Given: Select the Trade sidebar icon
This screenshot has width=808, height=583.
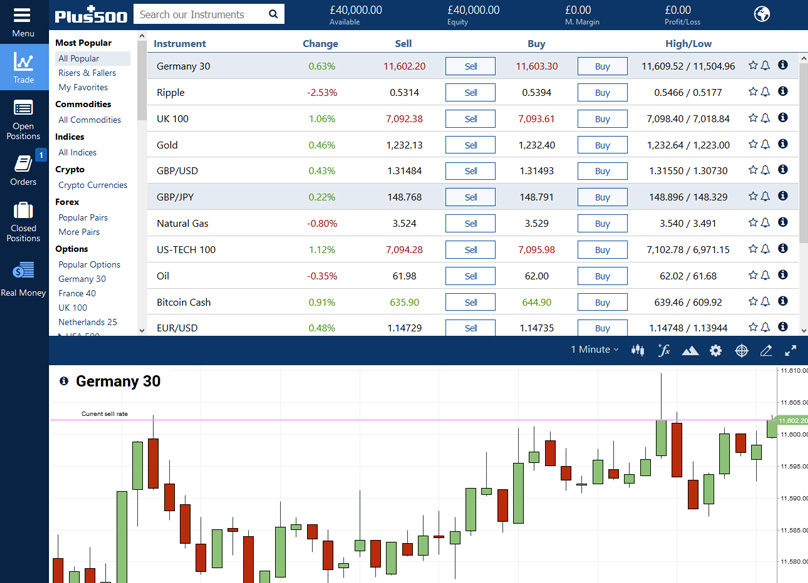Looking at the screenshot, I should click(x=24, y=62).
